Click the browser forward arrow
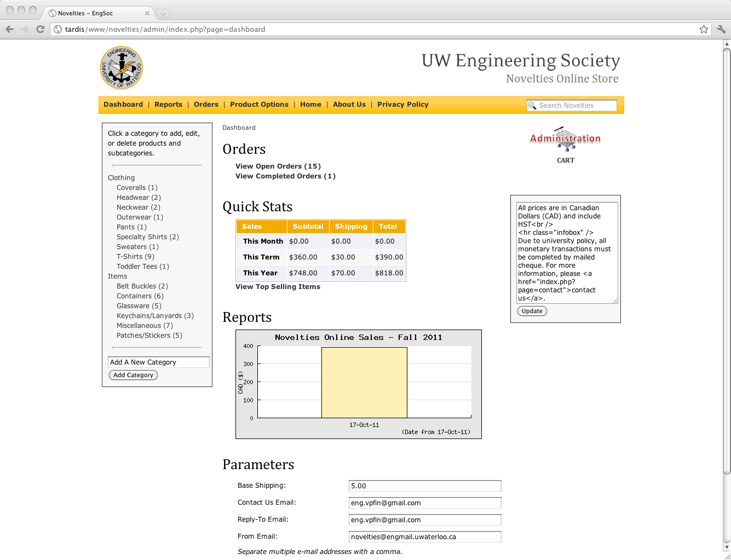The width and height of the screenshot is (731, 560). [x=25, y=29]
